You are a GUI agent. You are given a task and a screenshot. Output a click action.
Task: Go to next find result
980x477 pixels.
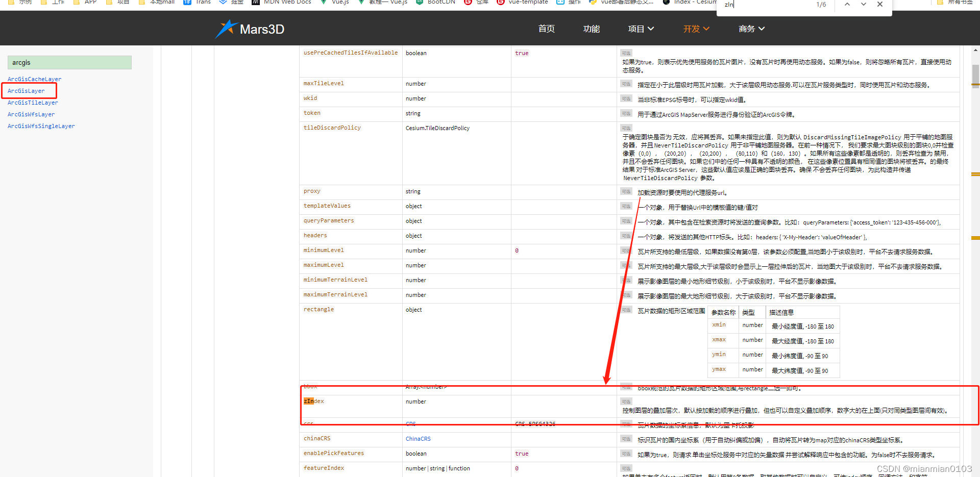864,4
